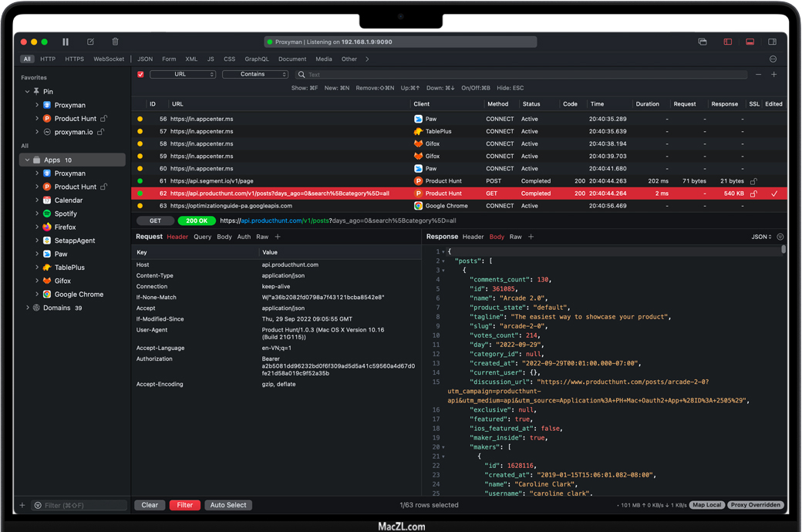802x532 pixels.
Task: Click the Auto Select button
Action: pyautogui.click(x=228, y=505)
